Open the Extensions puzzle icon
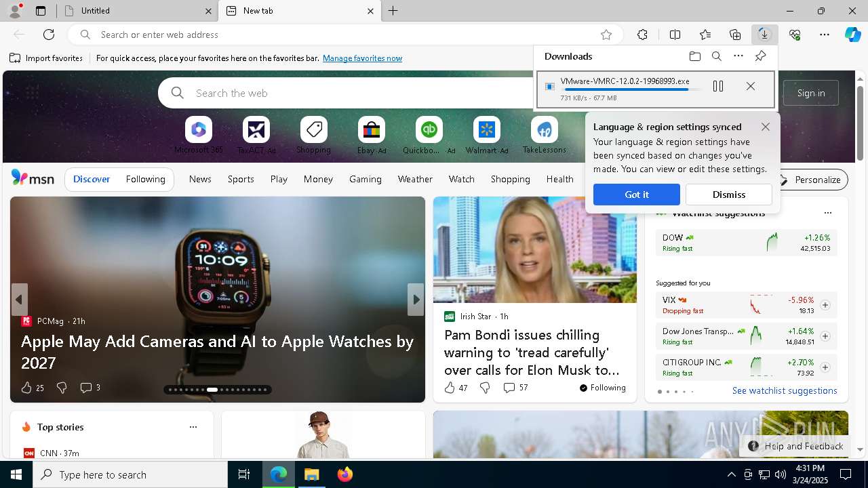The width and height of the screenshot is (868, 488). click(642, 35)
